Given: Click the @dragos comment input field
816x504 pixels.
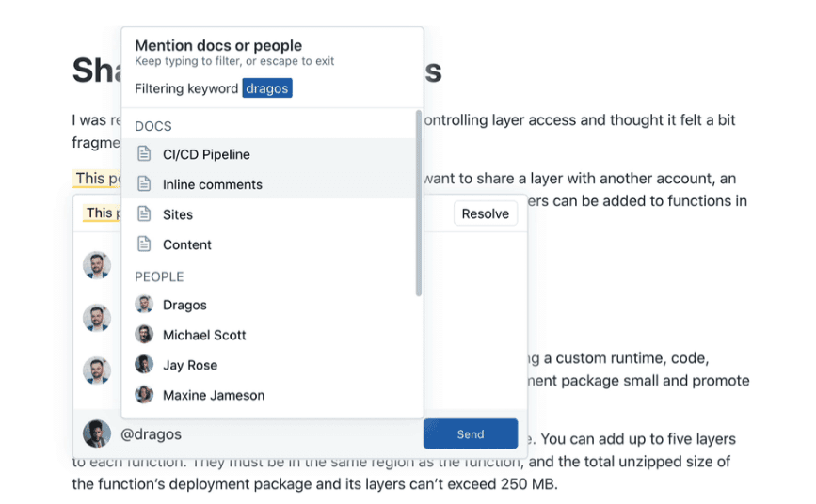Looking at the screenshot, I should pos(264,434).
